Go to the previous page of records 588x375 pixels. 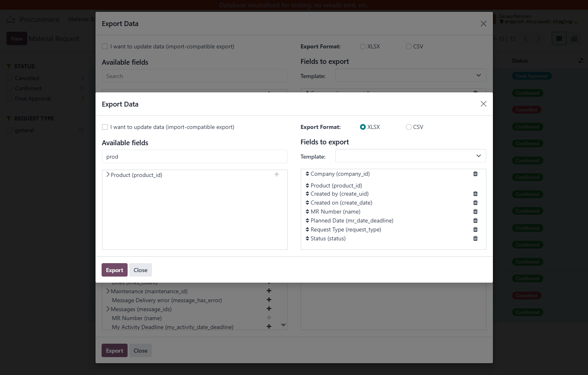click(525, 39)
